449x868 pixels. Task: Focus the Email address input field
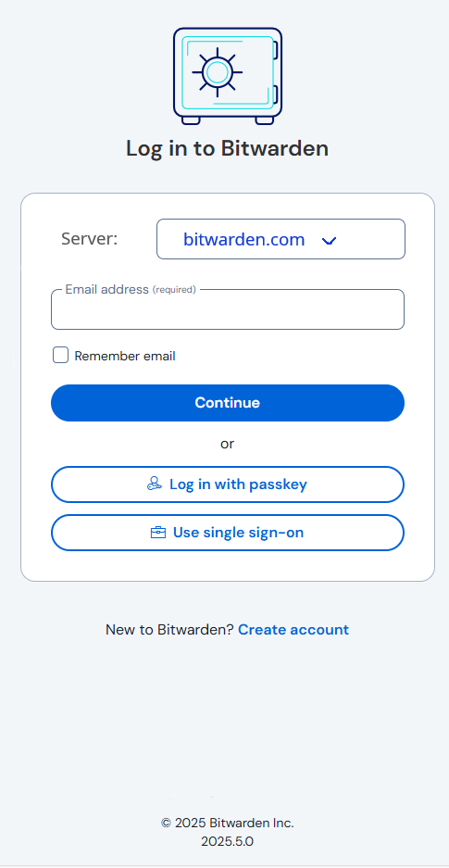tap(227, 309)
